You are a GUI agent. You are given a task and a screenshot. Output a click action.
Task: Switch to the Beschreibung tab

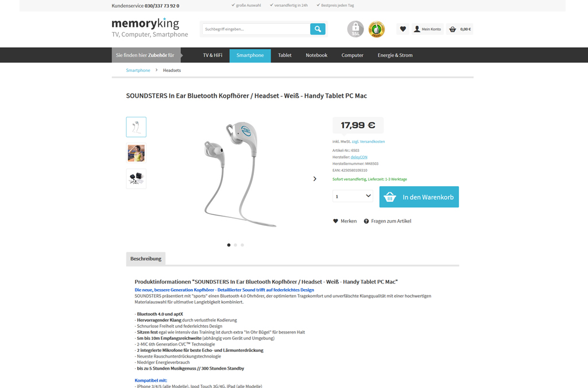(146, 259)
